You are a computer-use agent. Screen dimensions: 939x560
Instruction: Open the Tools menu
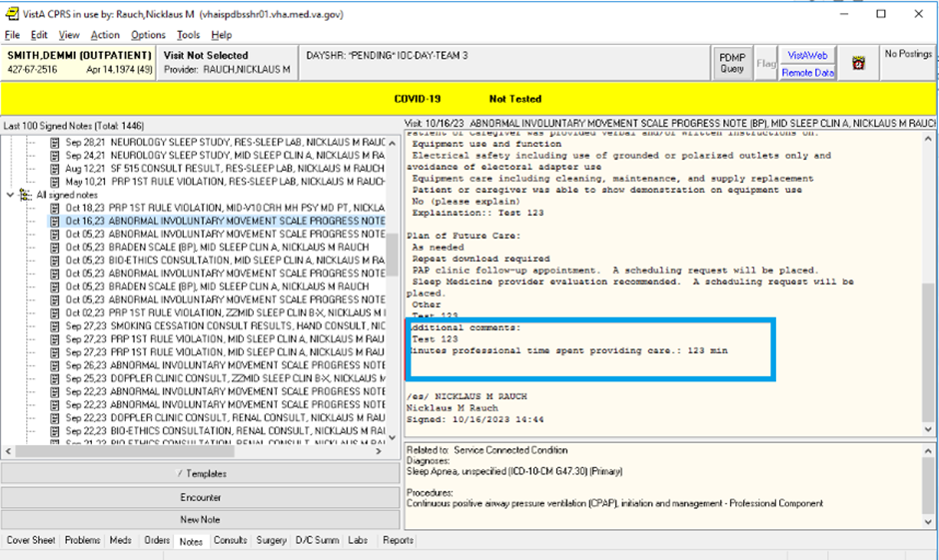point(188,35)
